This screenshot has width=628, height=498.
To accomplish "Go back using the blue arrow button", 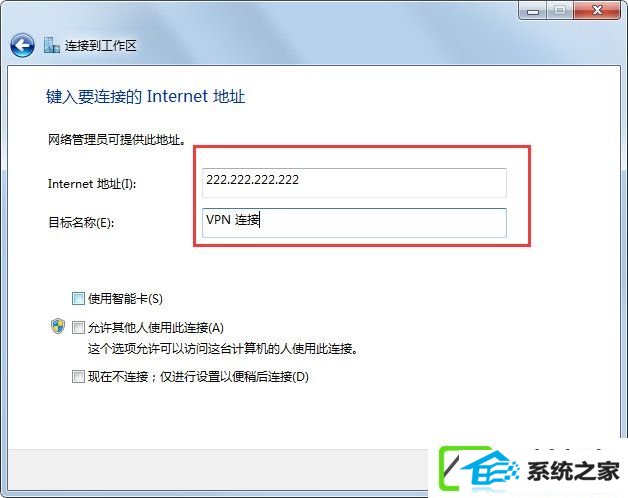I will 22,45.
